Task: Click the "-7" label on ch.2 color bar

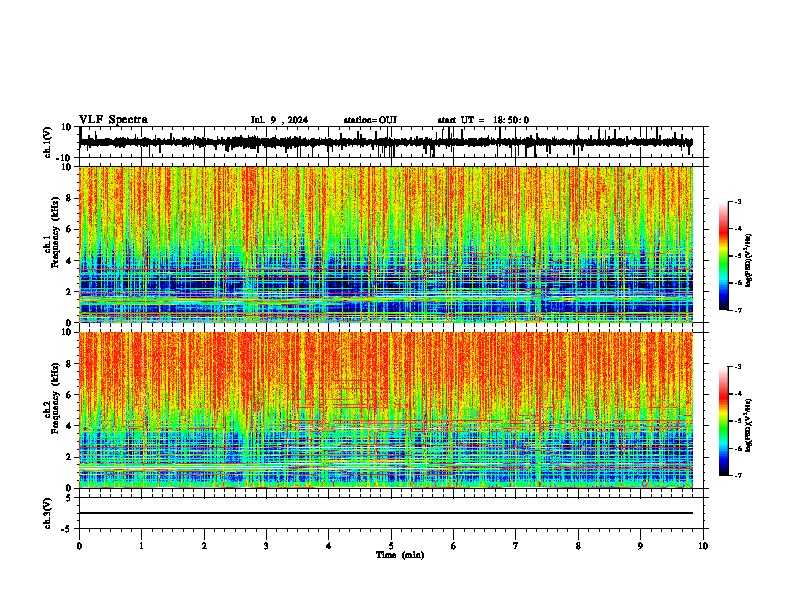Action: [738, 475]
